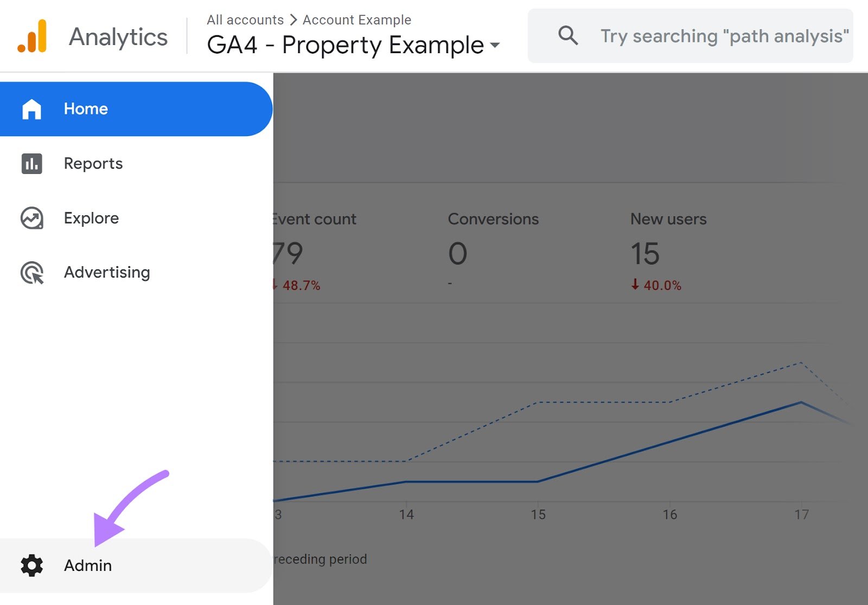Click the search magnifier icon
Image resolution: width=868 pixels, height=605 pixels.
click(x=567, y=35)
